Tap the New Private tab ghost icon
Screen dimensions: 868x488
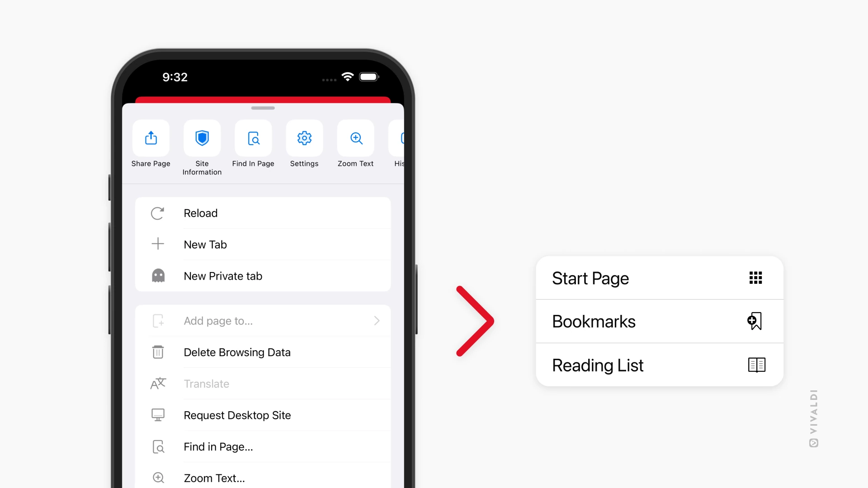point(158,275)
